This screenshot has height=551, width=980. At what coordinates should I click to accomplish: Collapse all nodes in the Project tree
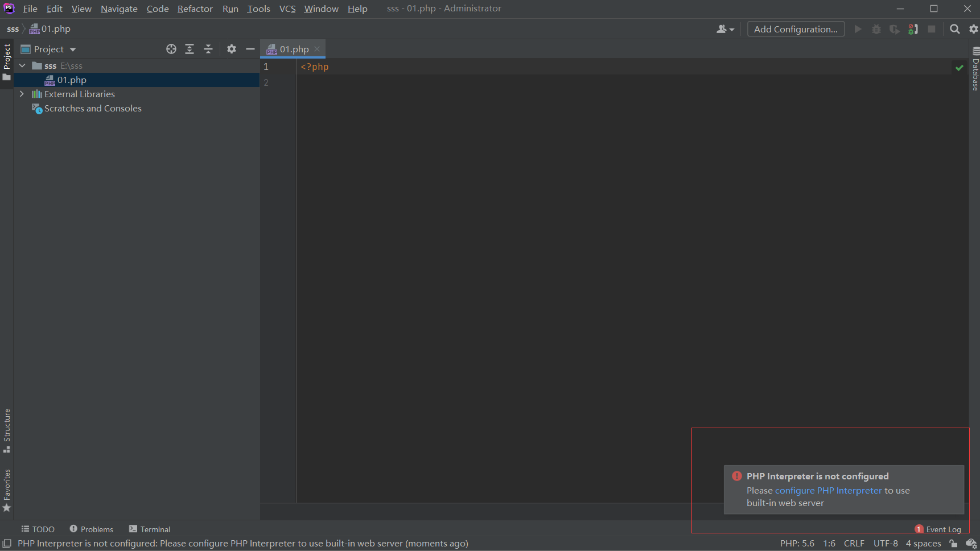coord(208,49)
